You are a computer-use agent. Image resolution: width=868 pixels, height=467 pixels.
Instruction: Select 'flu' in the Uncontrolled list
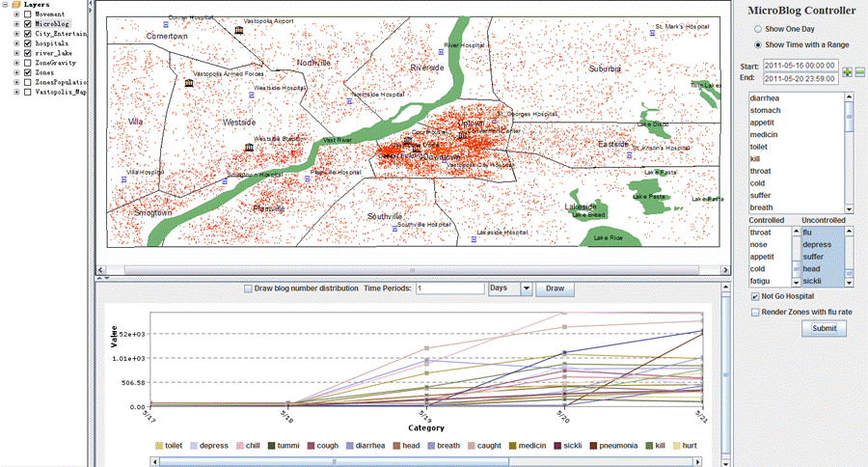click(823, 233)
